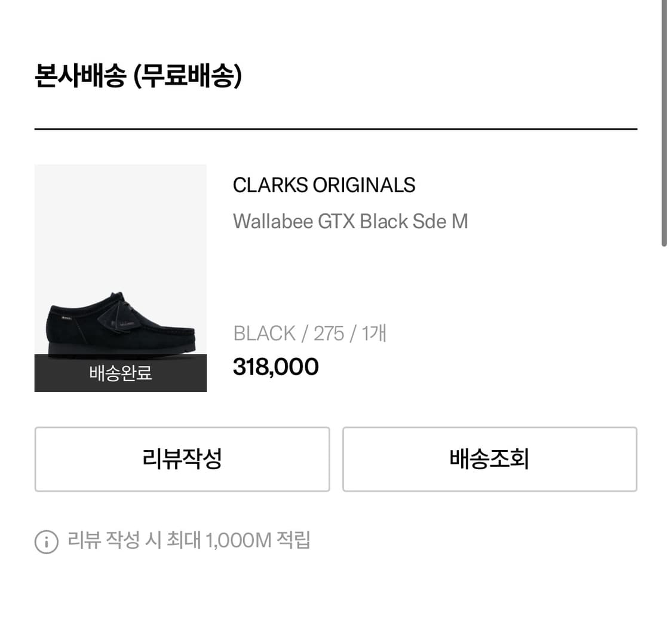Select the quantity text showing 1개
Screen dimensions: 672x618
pyautogui.click(x=375, y=334)
